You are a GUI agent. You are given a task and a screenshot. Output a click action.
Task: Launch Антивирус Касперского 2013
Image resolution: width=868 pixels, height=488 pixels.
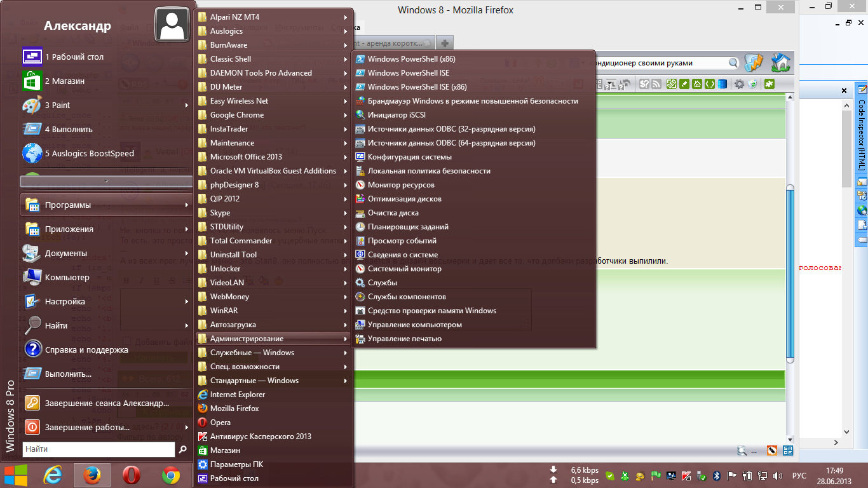tap(261, 437)
